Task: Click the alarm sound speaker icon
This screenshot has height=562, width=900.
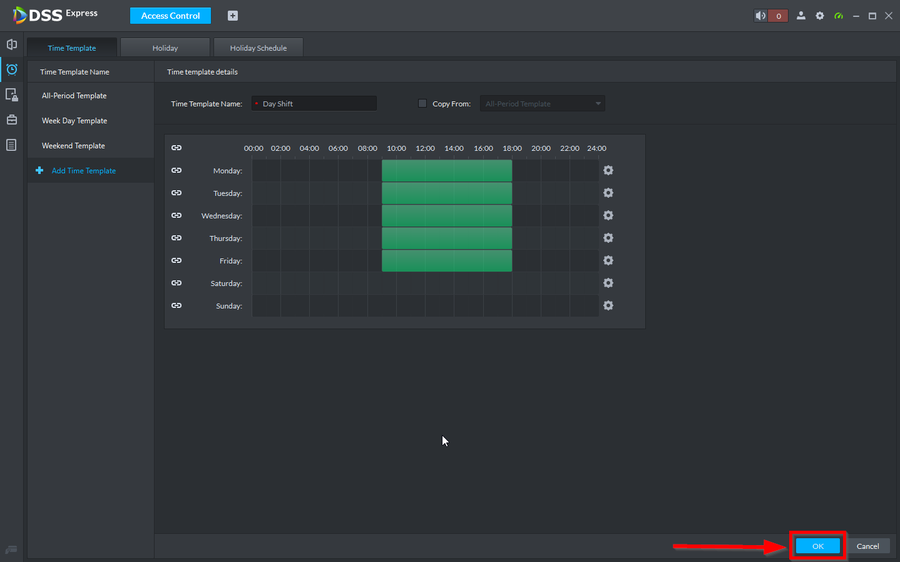Action: click(x=761, y=15)
